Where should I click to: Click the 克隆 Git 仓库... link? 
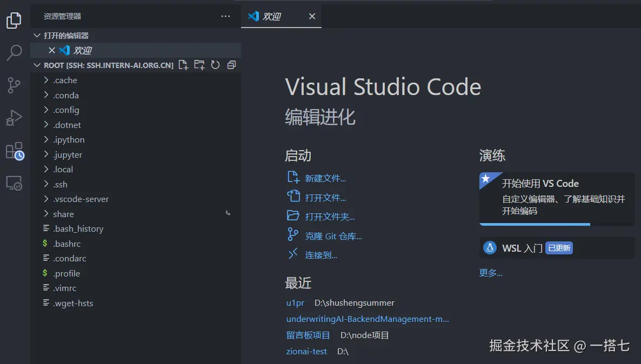(333, 236)
